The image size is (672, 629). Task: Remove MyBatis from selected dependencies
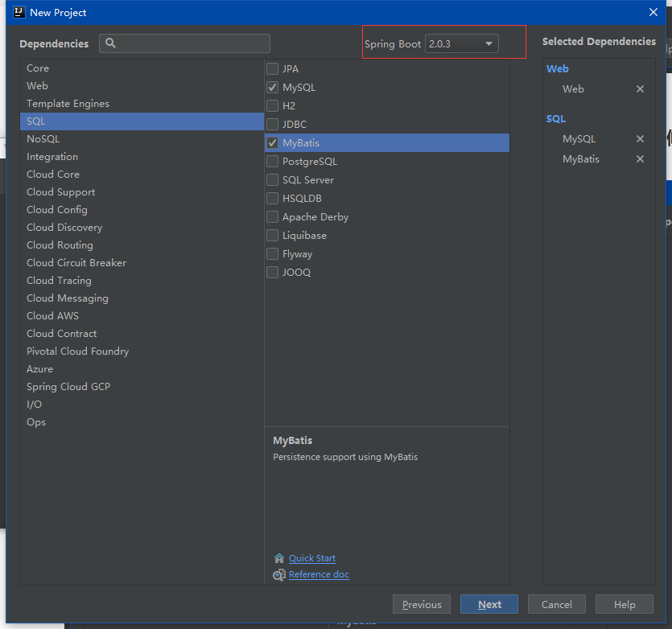click(x=640, y=159)
